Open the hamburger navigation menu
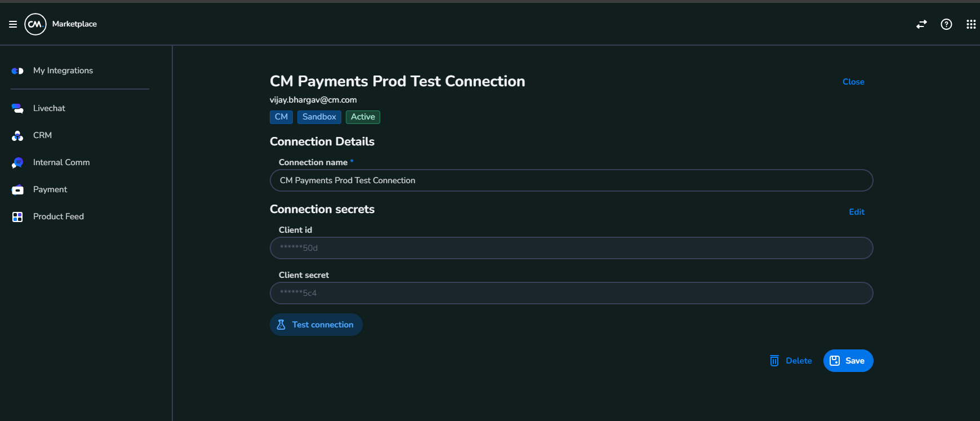 (x=13, y=24)
